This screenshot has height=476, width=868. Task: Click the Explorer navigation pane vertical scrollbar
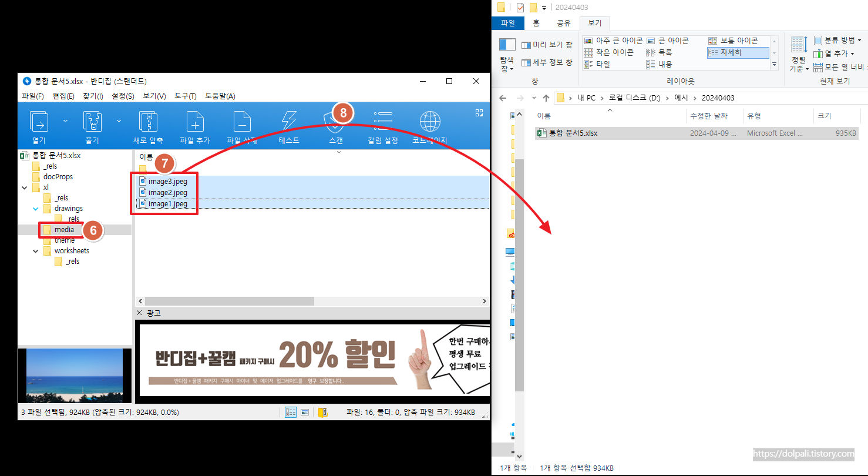[x=519, y=276]
